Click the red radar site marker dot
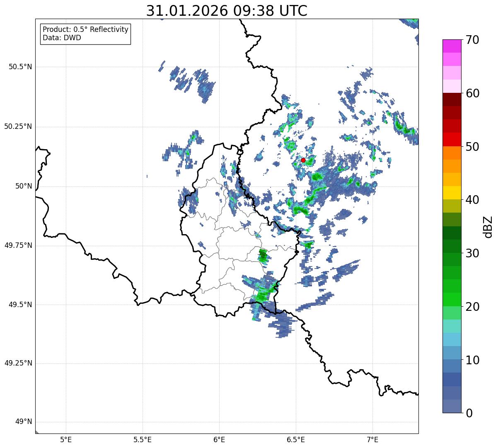Viewport: 498px width, 448px height. [303, 160]
